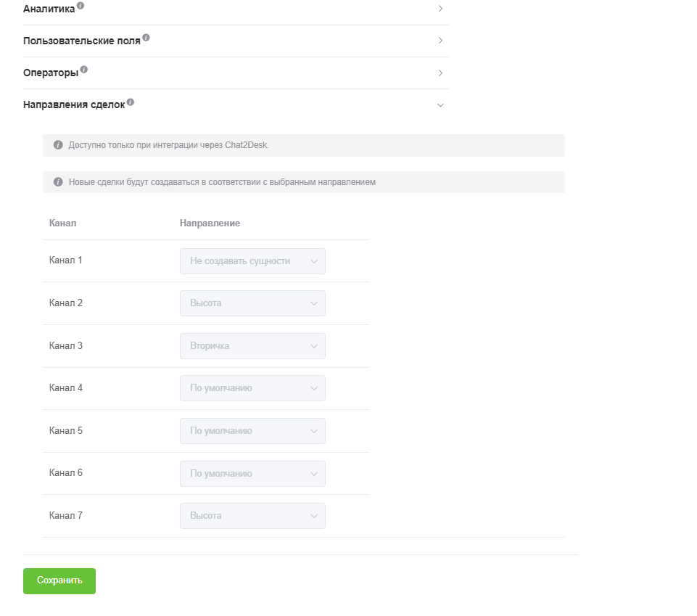Viewport: 697px width, 616px height.
Task: Click the Канал column header
Action: [x=62, y=223]
